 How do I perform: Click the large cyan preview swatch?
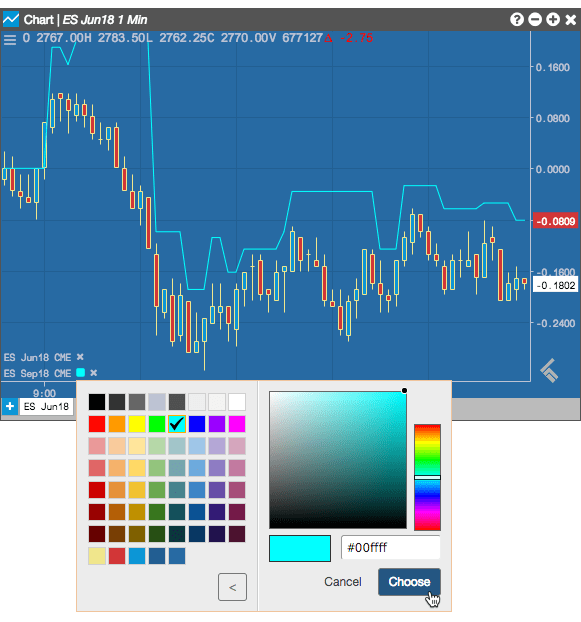click(x=300, y=548)
